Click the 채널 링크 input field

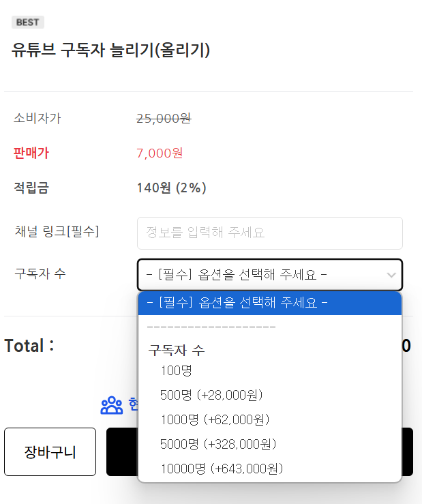pos(269,233)
